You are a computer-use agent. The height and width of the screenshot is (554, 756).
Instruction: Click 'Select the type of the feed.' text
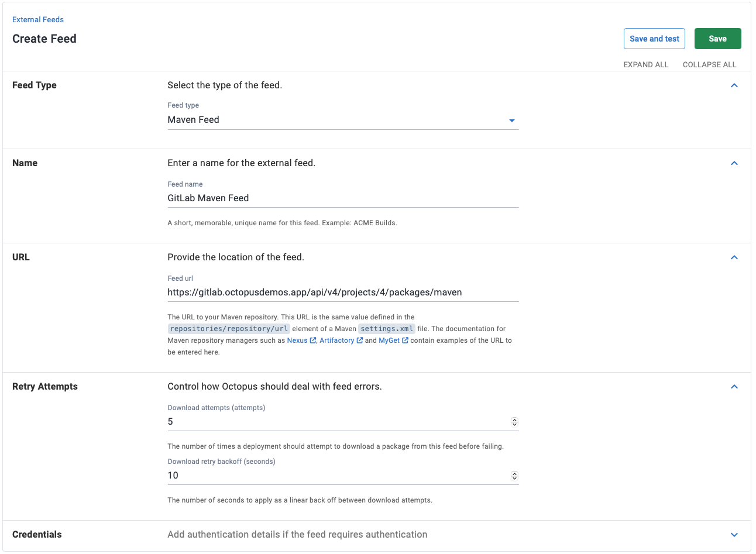(x=225, y=85)
